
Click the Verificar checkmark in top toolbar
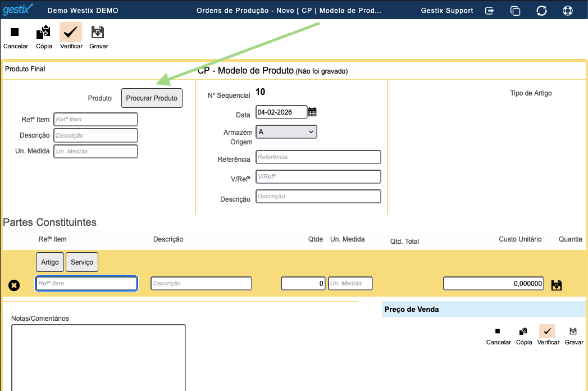[71, 33]
